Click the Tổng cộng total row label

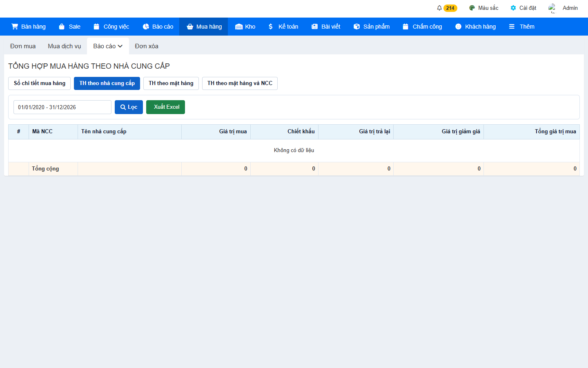[45, 169]
